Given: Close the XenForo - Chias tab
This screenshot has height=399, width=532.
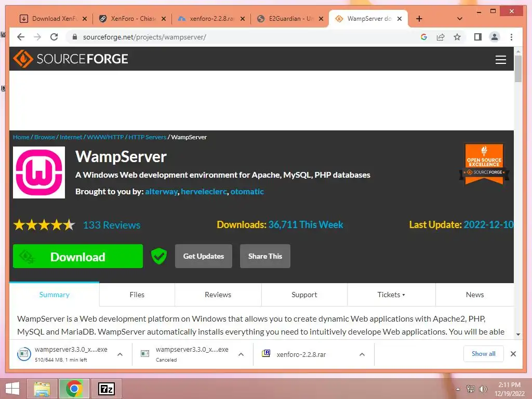Looking at the screenshot, I should tap(164, 19).
